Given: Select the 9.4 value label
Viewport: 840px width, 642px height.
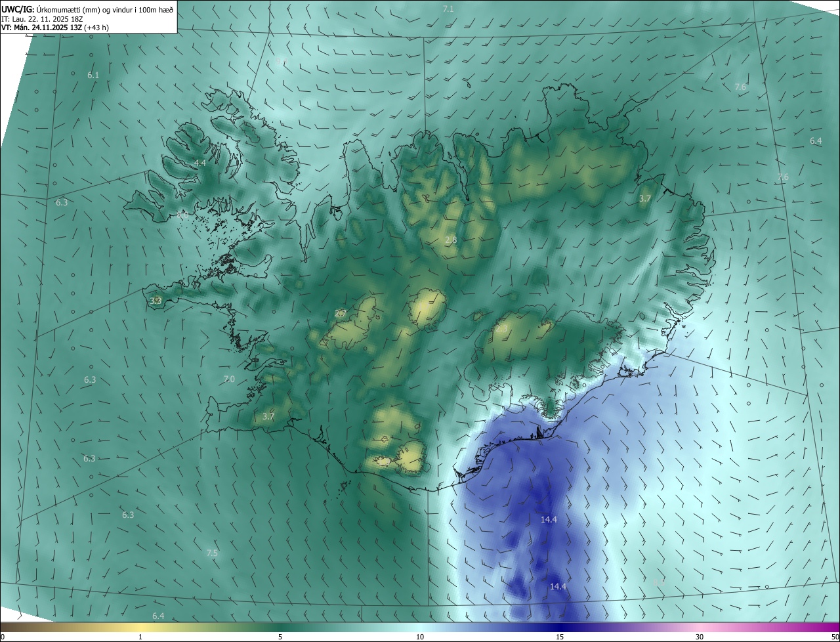Looking at the screenshot, I should 282,61.
